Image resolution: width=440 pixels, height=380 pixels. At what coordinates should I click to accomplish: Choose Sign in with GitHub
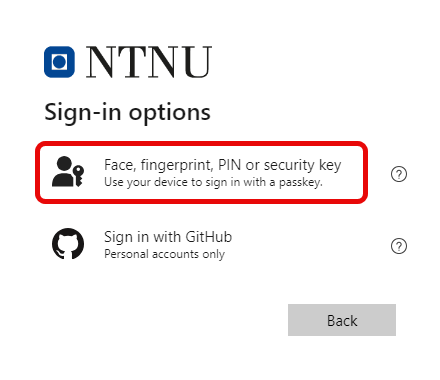click(168, 237)
